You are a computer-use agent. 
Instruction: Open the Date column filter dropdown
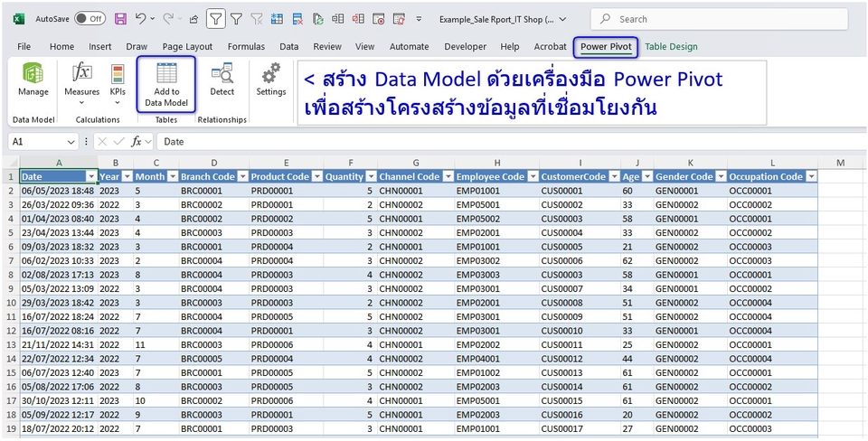(x=92, y=176)
